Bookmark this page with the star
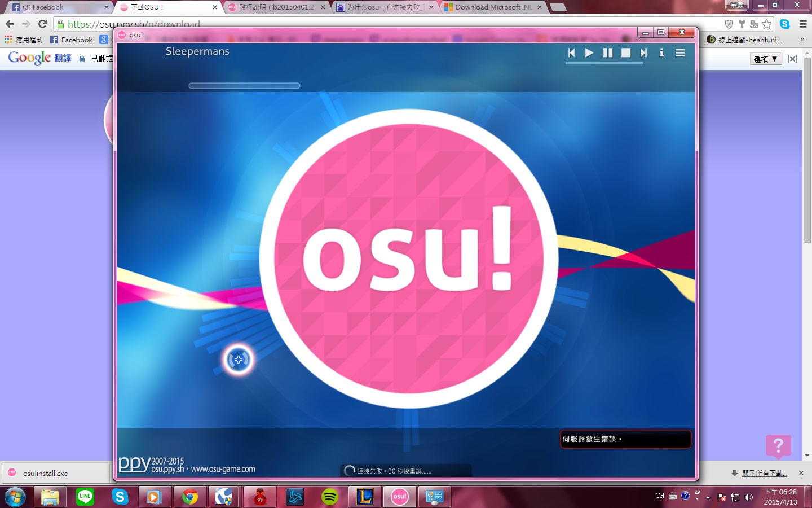This screenshot has width=812, height=508. point(766,24)
